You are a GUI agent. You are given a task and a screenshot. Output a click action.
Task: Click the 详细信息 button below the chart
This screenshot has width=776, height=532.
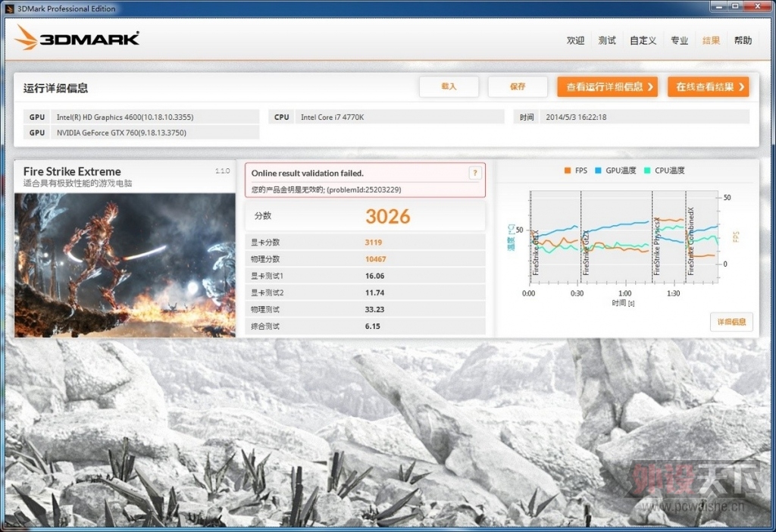click(731, 321)
